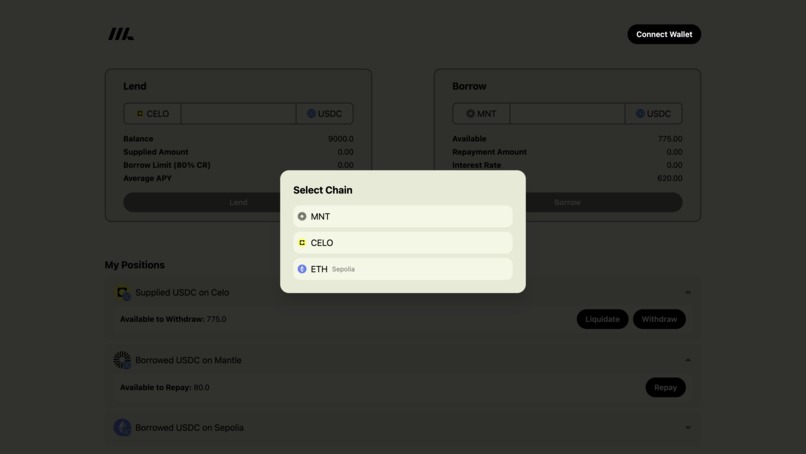Click the Average APY label

click(148, 178)
